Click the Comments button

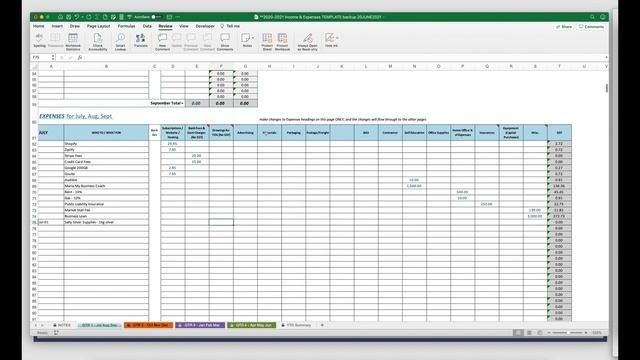(x=591, y=27)
